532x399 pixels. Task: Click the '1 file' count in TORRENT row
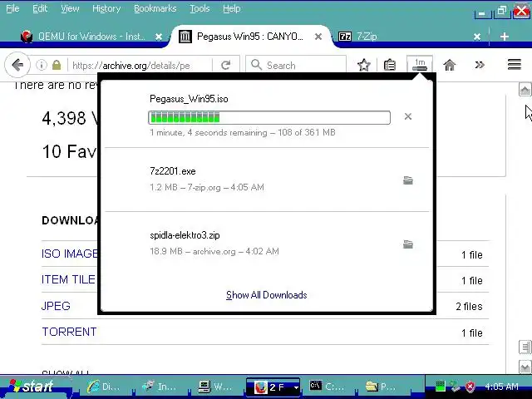(x=472, y=333)
